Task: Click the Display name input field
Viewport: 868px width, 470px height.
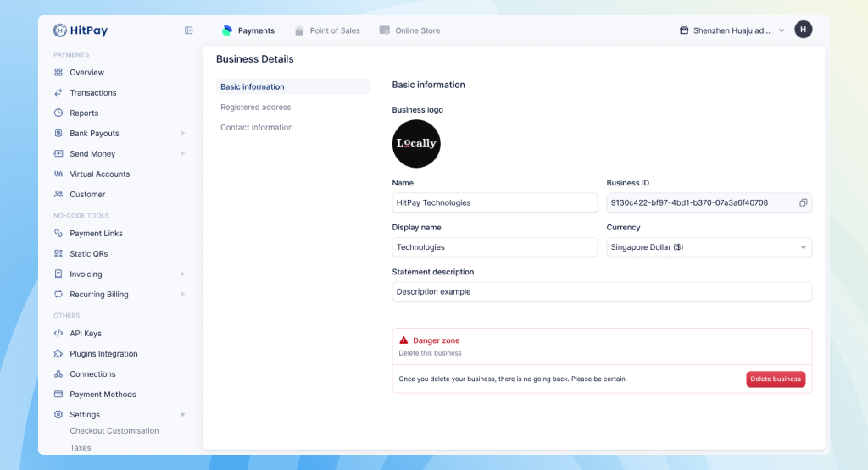Action: coord(495,247)
